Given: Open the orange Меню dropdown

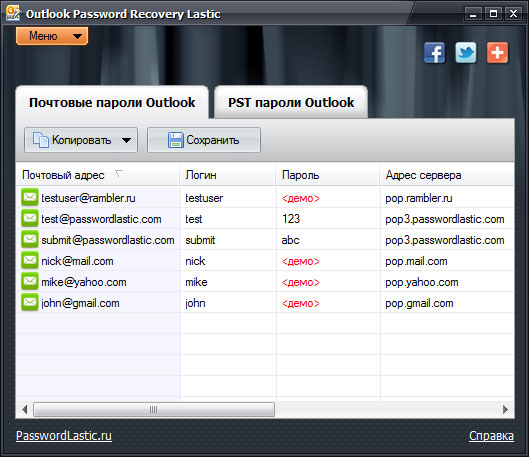Looking at the screenshot, I should [52, 36].
